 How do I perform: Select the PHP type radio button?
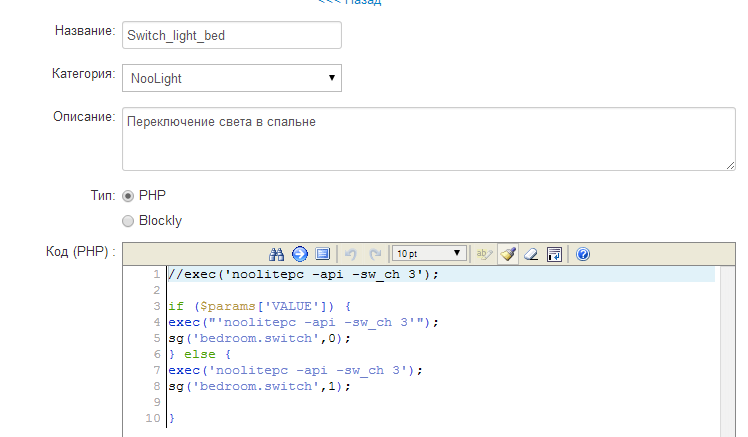click(x=128, y=196)
